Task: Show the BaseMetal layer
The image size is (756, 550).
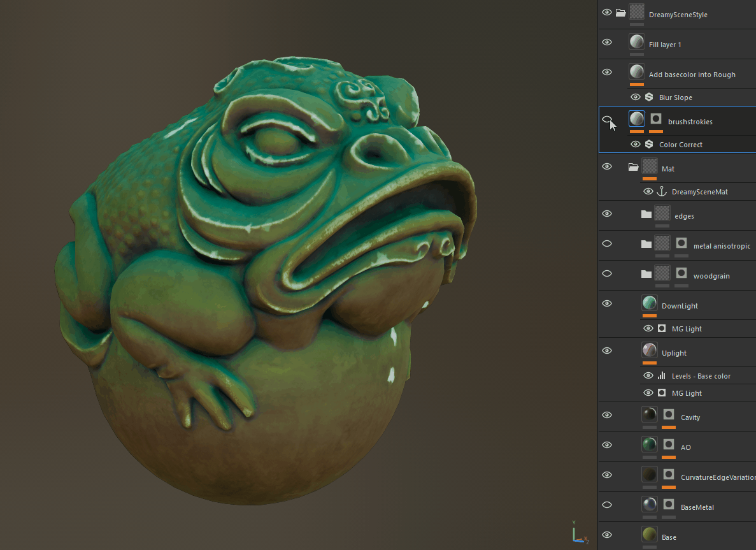Action: point(607,505)
